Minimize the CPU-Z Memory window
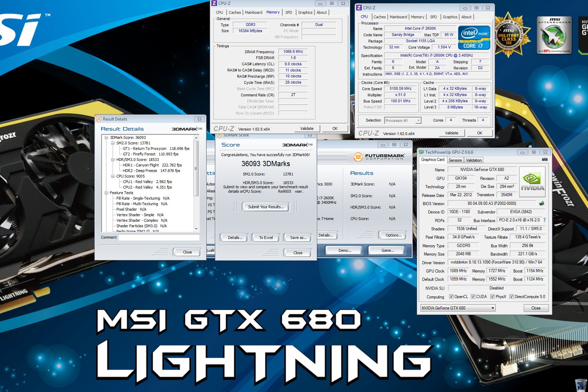588x392 pixels. pyautogui.click(x=320, y=3)
